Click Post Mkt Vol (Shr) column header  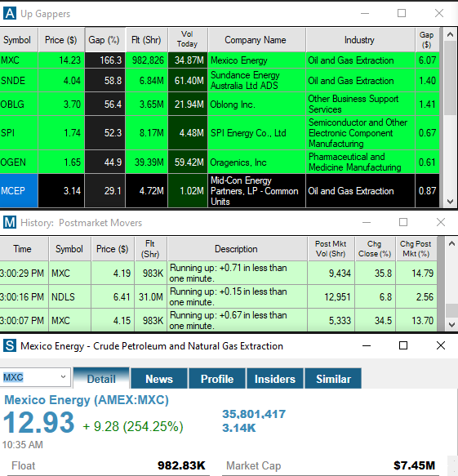[331, 249]
